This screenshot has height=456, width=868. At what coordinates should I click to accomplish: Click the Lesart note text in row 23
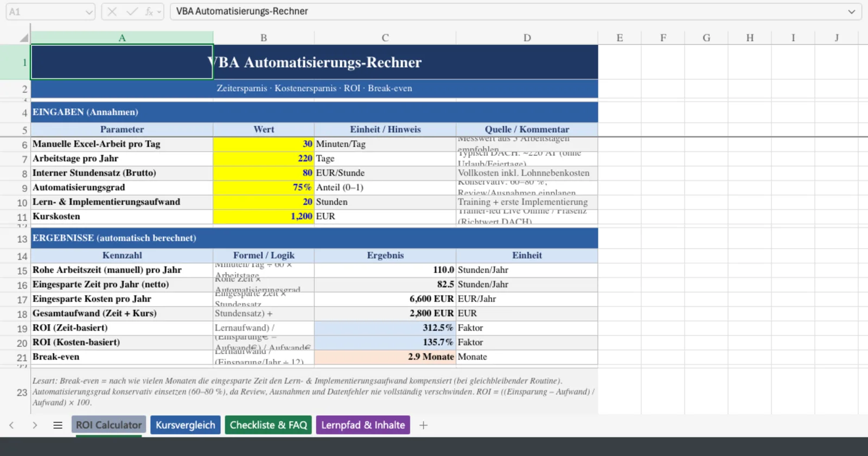(315, 392)
